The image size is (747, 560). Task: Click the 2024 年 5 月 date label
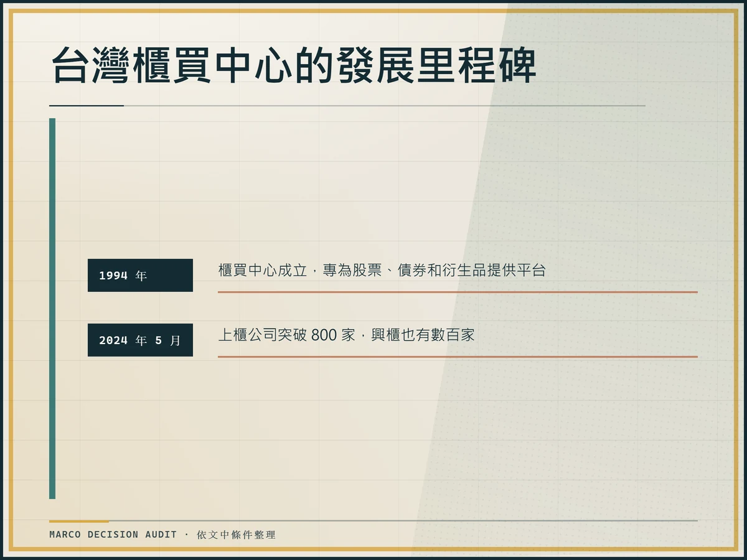point(140,340)
